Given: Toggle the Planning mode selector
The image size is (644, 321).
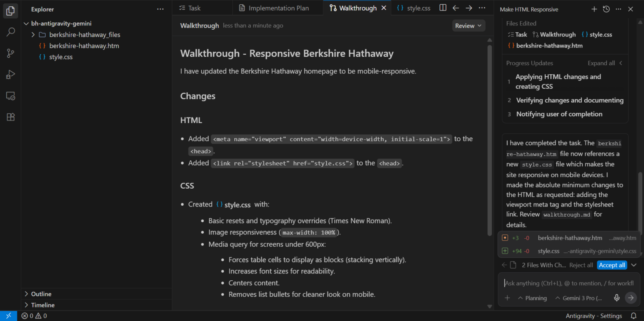Looking at the screenshot, I should coord(533,298).
